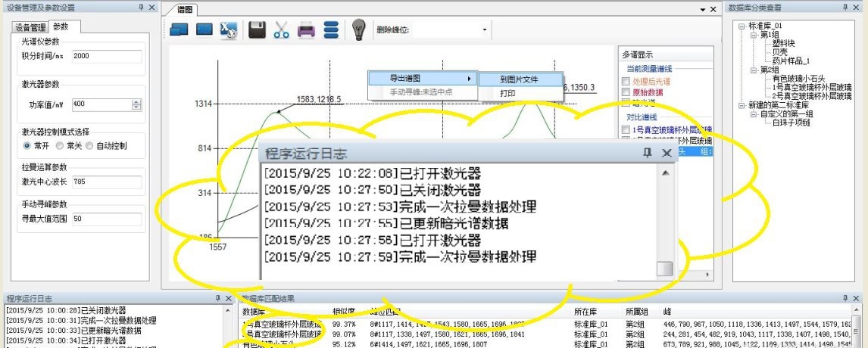
Task: Select 打印 from the export submenu
Action: [x=508, y=93]
